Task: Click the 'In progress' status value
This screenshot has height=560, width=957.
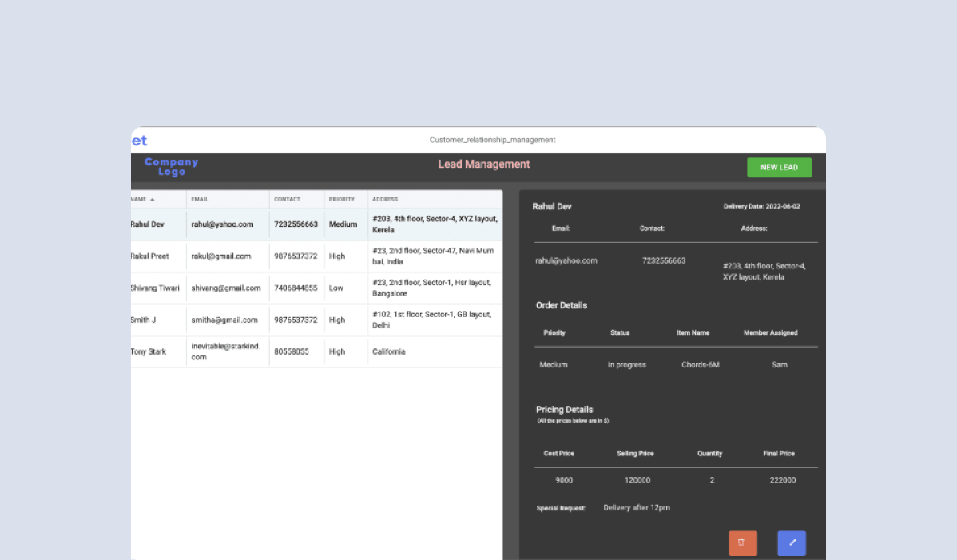Action: click(x=626, y=364)
